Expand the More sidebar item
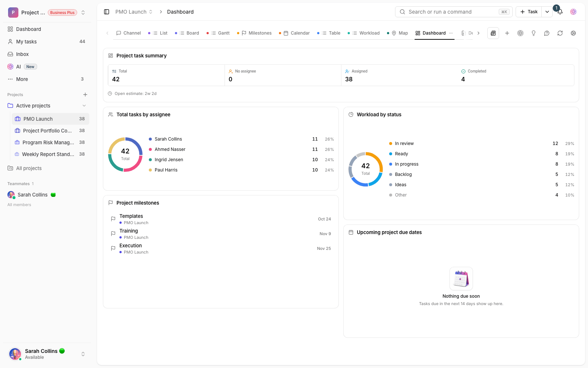Image resolution: width=588 pixels, height=368 pixels. click(47, 79)
